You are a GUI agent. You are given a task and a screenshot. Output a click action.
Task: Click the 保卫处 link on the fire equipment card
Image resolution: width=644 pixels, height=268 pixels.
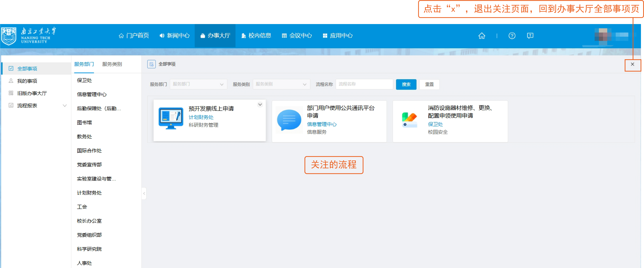[435, 124]
